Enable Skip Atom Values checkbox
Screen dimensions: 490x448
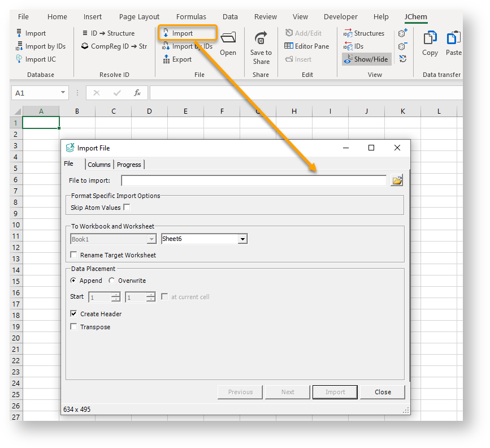[127, 208]
